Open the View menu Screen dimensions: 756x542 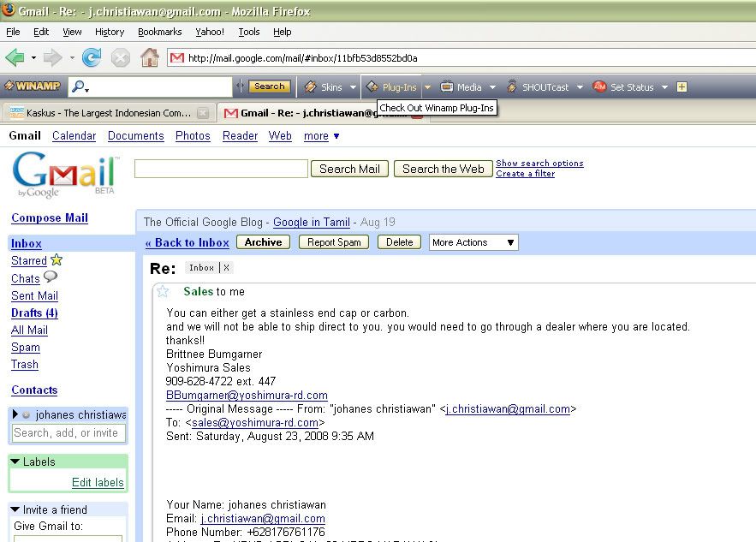coord(72,32)
